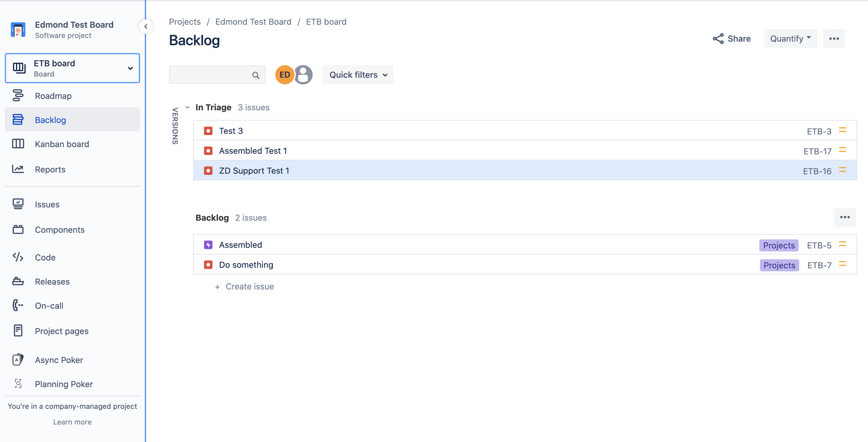
Task: Open Components in the sidebar
Action: 72,230
